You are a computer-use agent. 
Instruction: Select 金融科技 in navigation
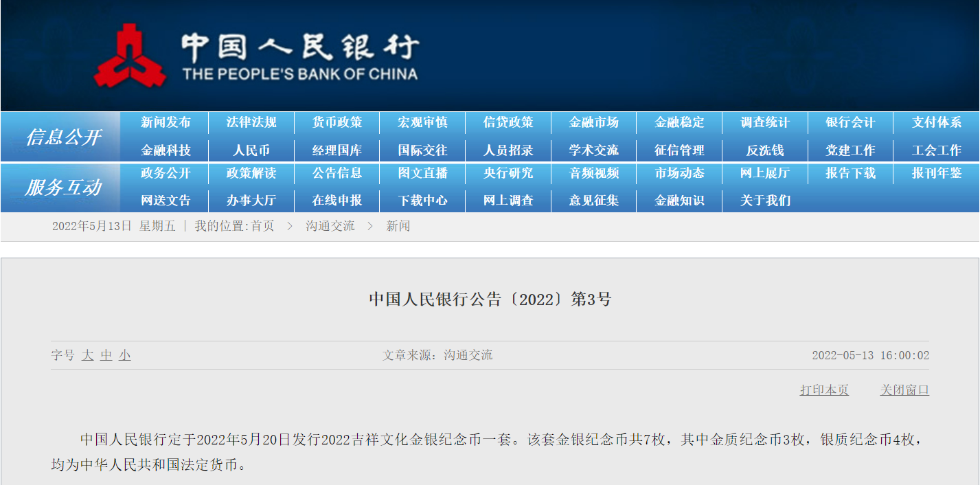166,150
